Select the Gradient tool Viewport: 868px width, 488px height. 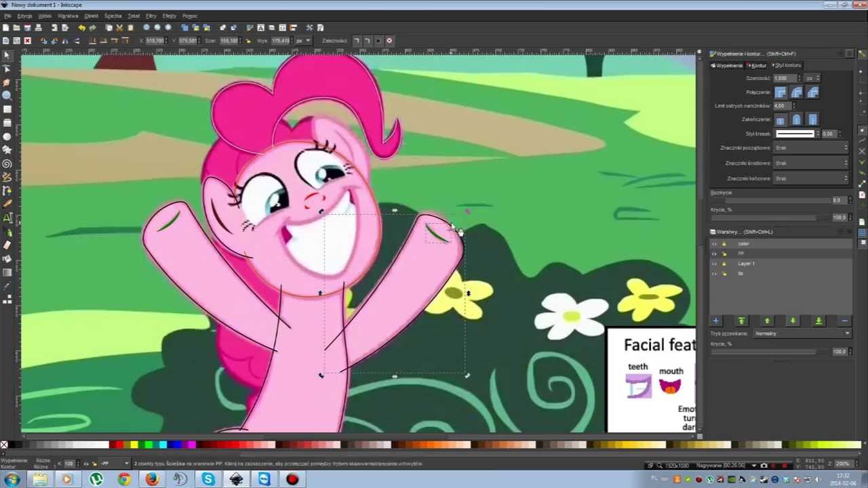(x=7, y=272)
